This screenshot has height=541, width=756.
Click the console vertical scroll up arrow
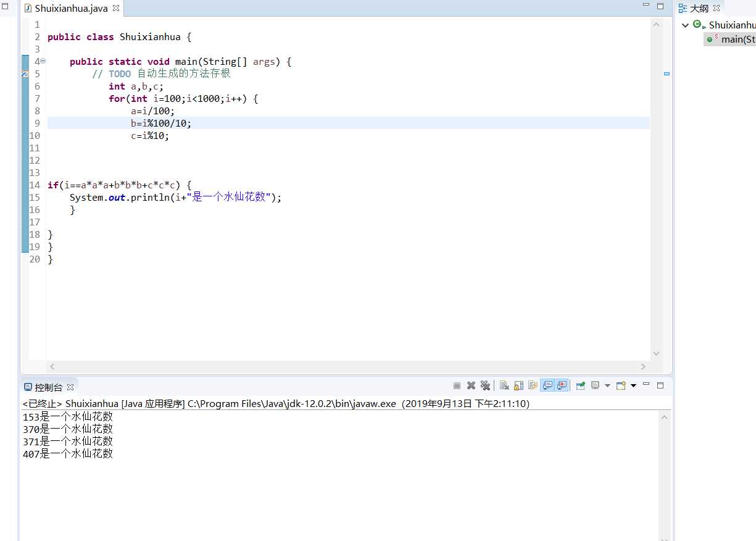[665, 417]
